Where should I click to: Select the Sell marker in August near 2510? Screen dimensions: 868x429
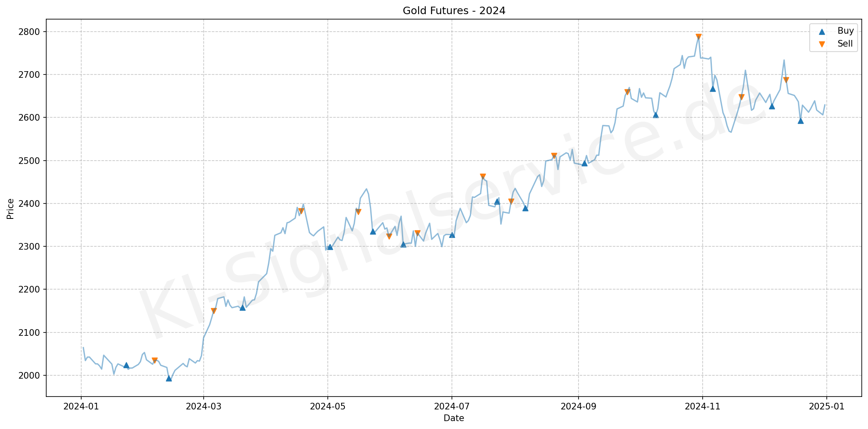pos(554,156)
